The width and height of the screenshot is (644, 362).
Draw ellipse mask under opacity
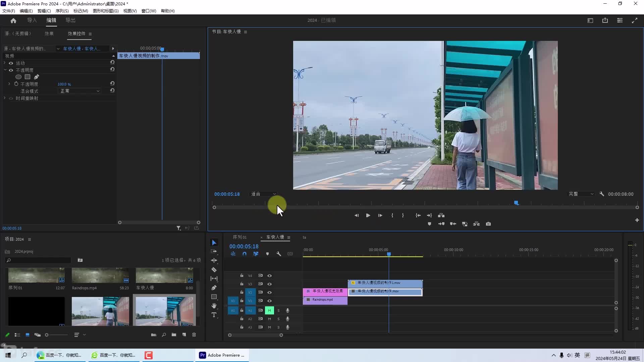click(x=18, y=77)
